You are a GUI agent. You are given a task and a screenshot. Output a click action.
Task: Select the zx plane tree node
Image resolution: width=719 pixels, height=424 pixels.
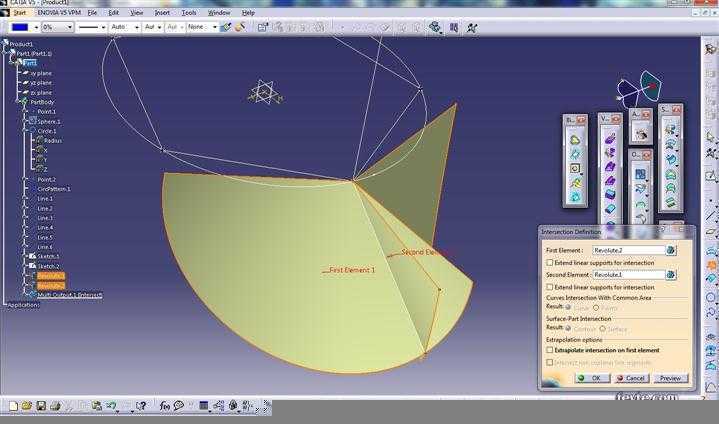pyautogui.click(x=41, y=93)
